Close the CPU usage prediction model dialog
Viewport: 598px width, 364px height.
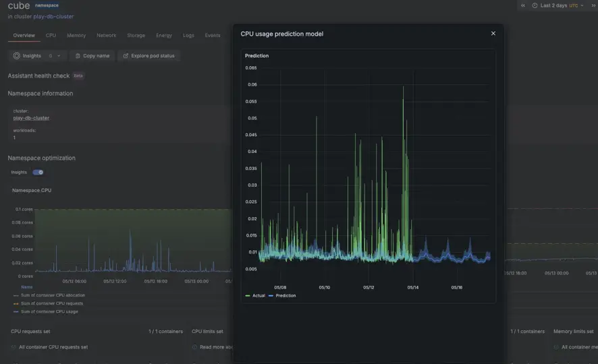tap(493, 34)
